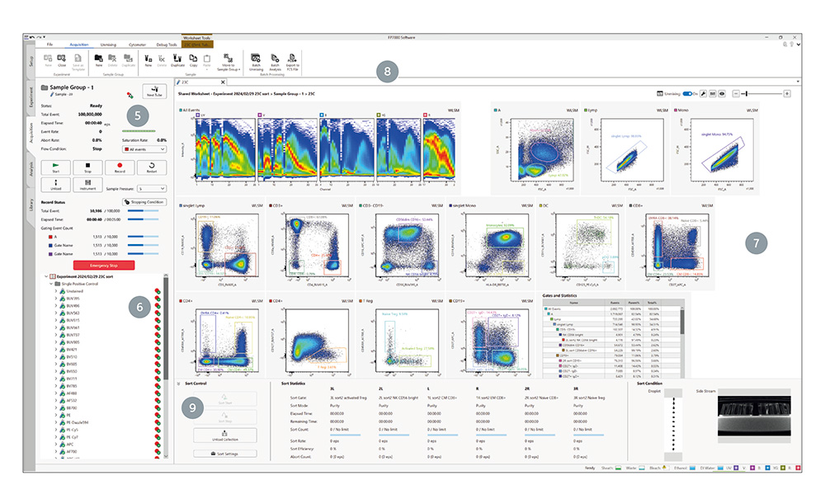This screenshot has height=504, width=825.
Task: Toggle the eye visibility icon in worksheet toolbar
Action: [722, 94]
